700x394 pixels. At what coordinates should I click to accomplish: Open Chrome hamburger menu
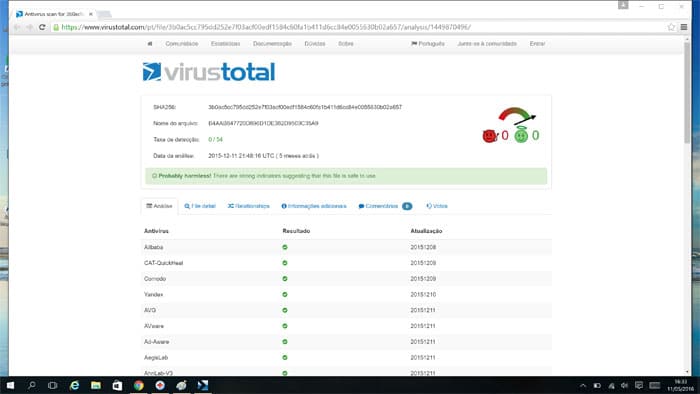tap(683, 27)
